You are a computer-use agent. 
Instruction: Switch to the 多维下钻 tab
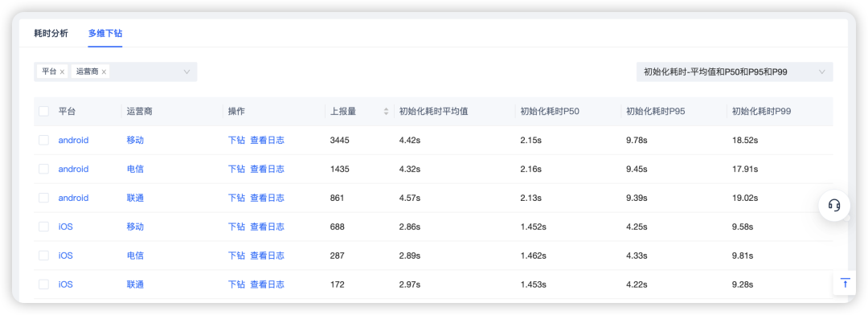105,33
